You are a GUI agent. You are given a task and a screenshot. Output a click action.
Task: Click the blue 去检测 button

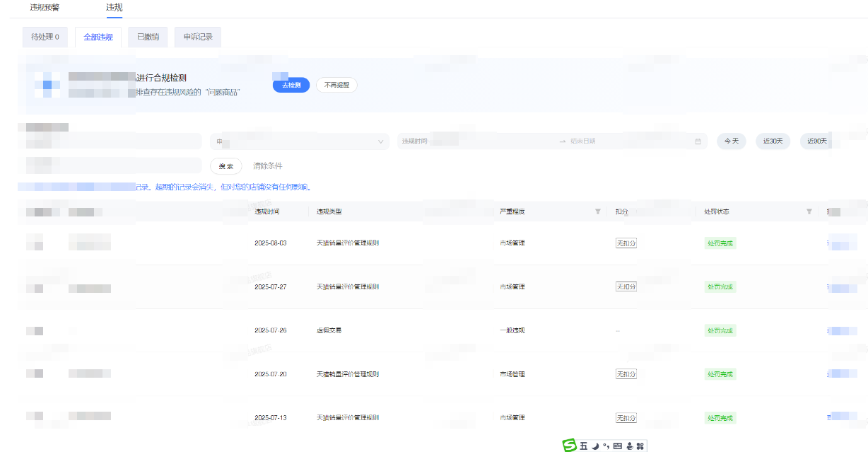click(291, 85)
